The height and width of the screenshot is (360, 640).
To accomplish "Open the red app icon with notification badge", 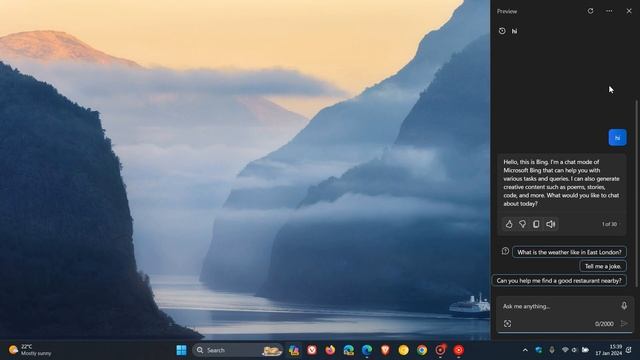I will (440, 350).
